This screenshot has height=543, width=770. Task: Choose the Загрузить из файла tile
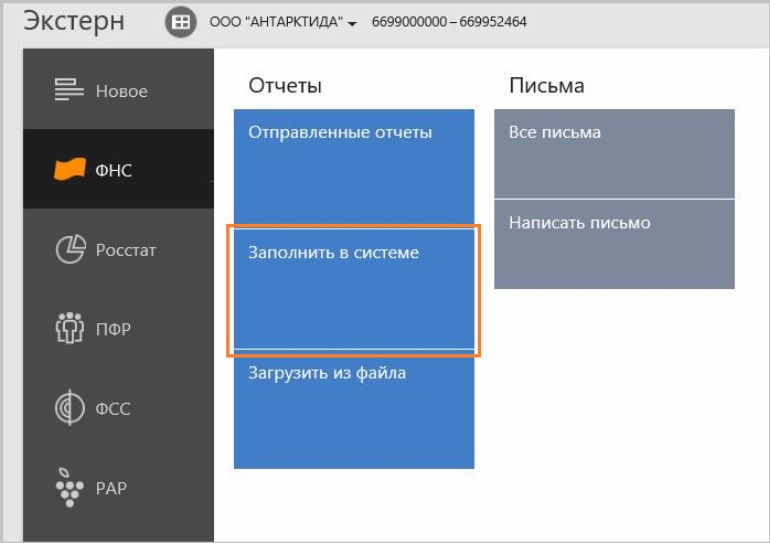pos(353,410)
